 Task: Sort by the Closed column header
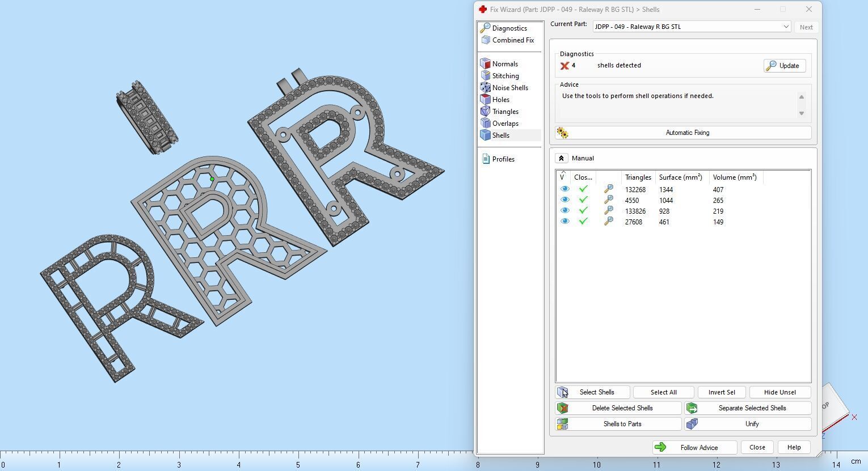(x=583, y=177)
